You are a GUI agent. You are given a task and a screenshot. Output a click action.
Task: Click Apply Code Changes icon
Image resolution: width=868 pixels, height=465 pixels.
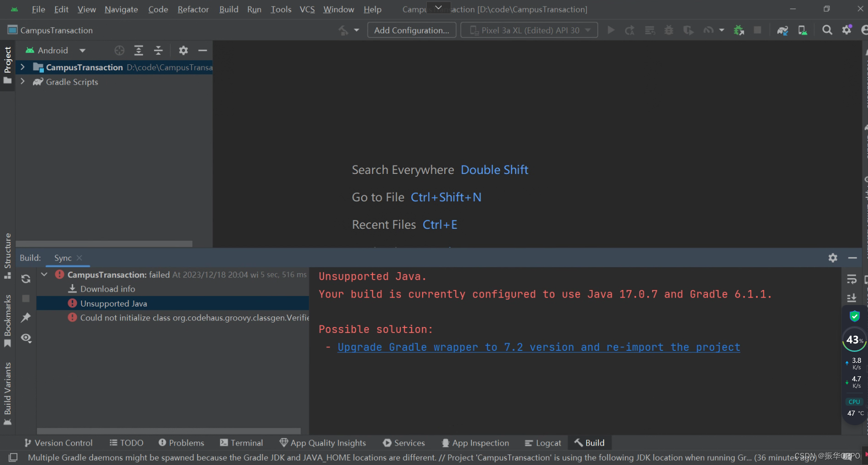[x=650, y=30]
